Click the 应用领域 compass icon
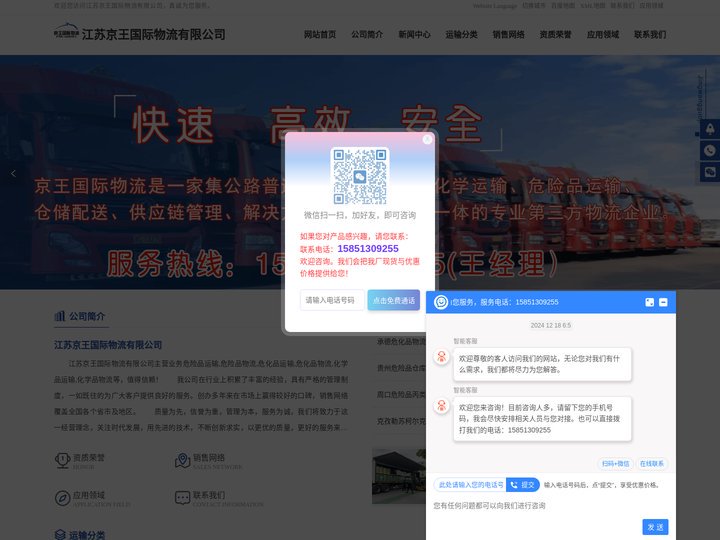 tap(62, 498)
